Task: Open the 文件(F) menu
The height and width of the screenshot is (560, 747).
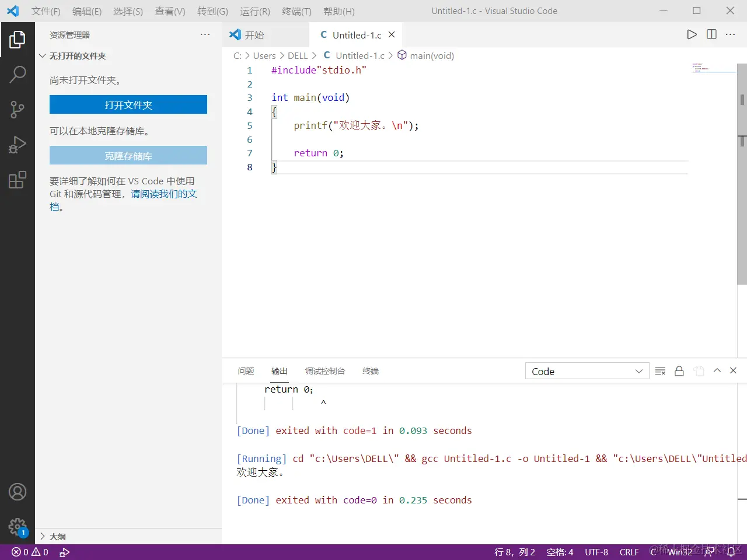Action: 46,11
